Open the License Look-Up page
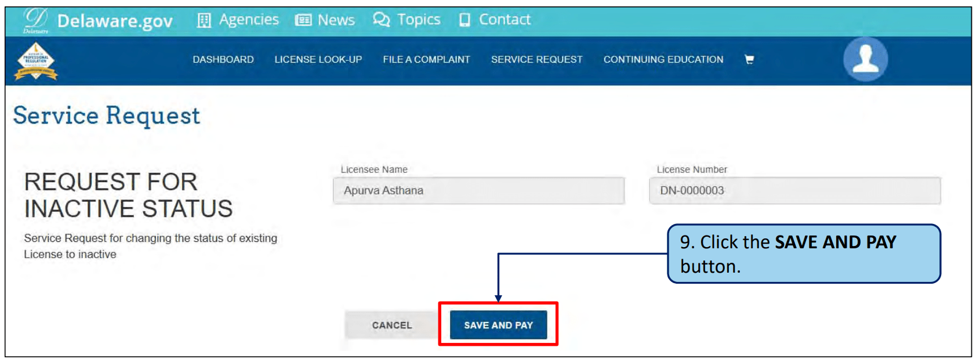Viewport: 980px width, 362px height. point(318,59)
